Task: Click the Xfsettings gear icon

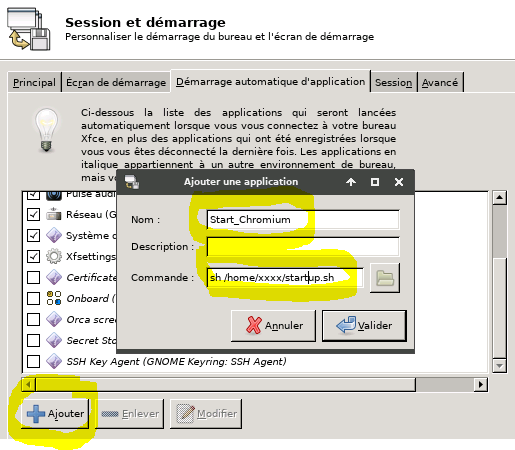Action: 54,256
